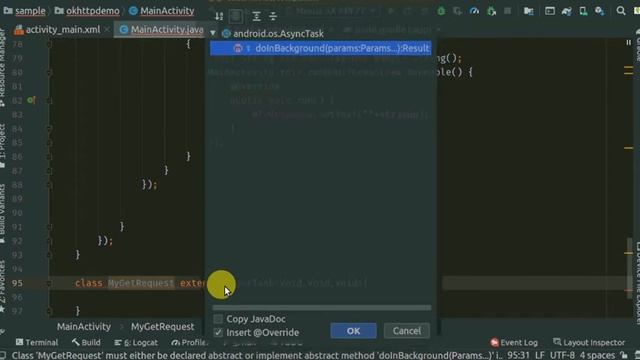Screen dimensions: 640x360
Task: Open the Layout Inspector panel
Action: 589,342
